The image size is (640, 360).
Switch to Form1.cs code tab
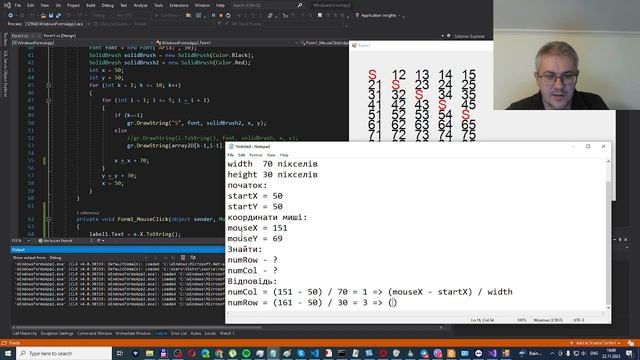pos(20,36)
